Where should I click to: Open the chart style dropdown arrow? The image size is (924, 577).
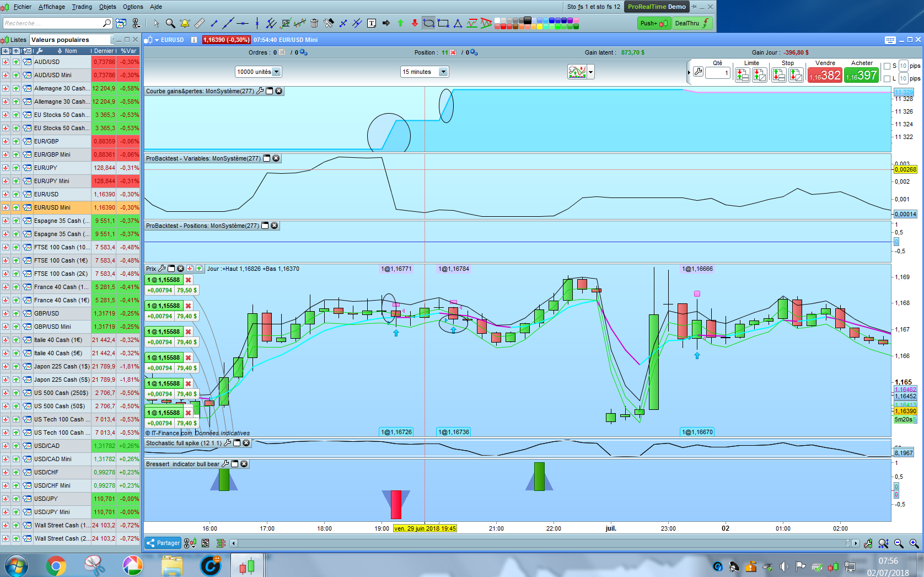590,72
